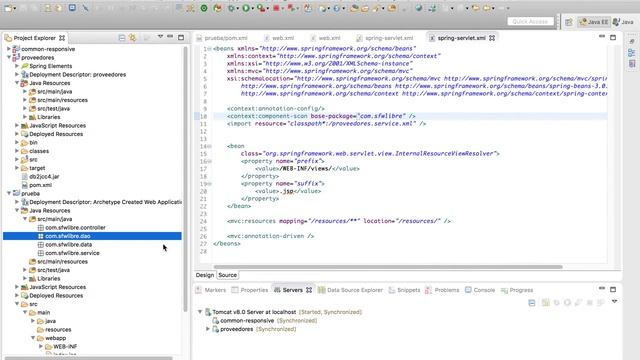Click the green Run button in toolbar
The width and height of the screenshot is (640, 360).
pos(246,8)
